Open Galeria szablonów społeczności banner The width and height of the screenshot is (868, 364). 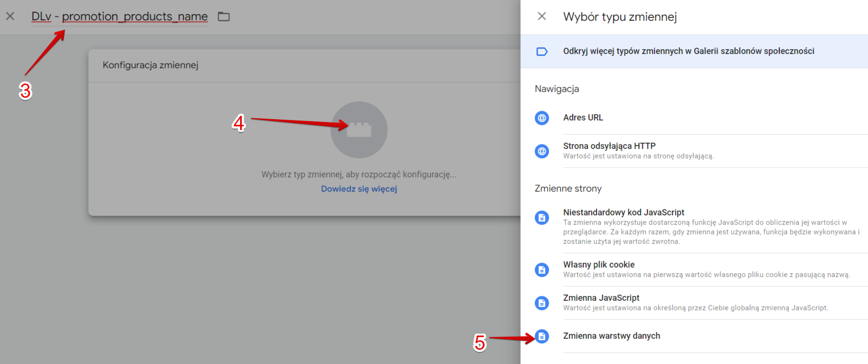(x=694, y=51)
